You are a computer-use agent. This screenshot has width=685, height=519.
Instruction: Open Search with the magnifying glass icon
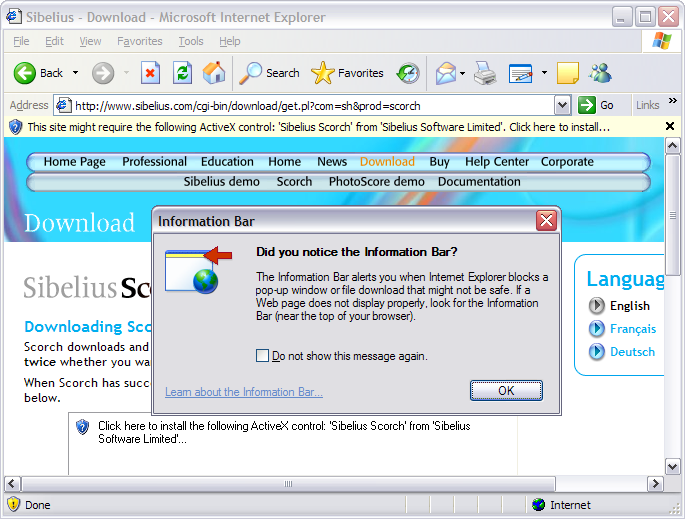click(269, 73)
